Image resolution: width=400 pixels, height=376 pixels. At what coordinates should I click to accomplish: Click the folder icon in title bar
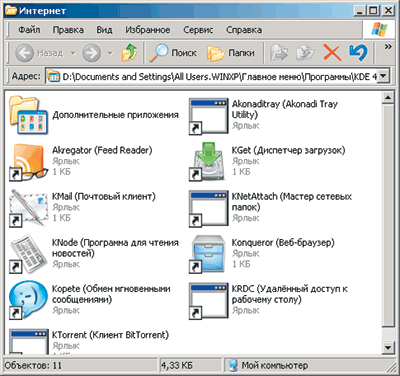11,10
